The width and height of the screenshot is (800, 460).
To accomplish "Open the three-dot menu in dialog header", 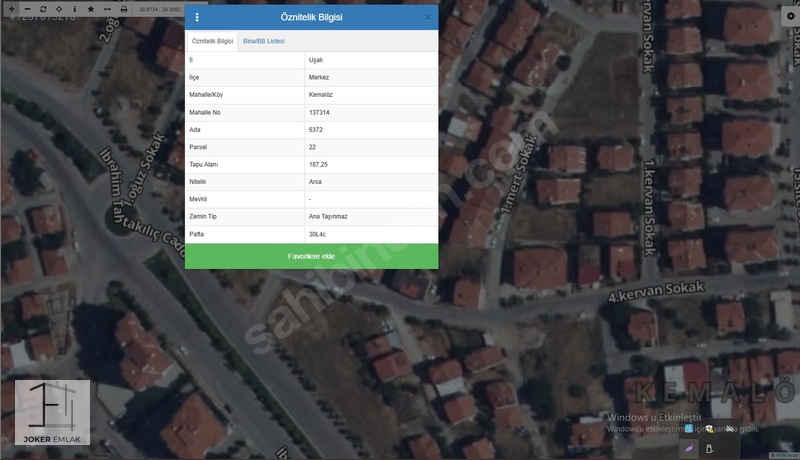I will 197,17.
